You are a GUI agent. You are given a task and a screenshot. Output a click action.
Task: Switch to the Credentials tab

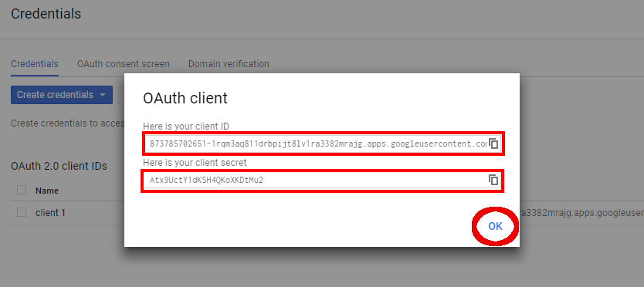pos(35,64)
